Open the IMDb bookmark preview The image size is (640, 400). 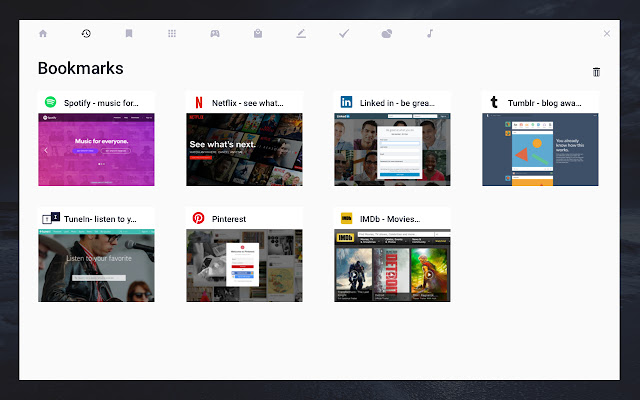(x=392, y=266)
